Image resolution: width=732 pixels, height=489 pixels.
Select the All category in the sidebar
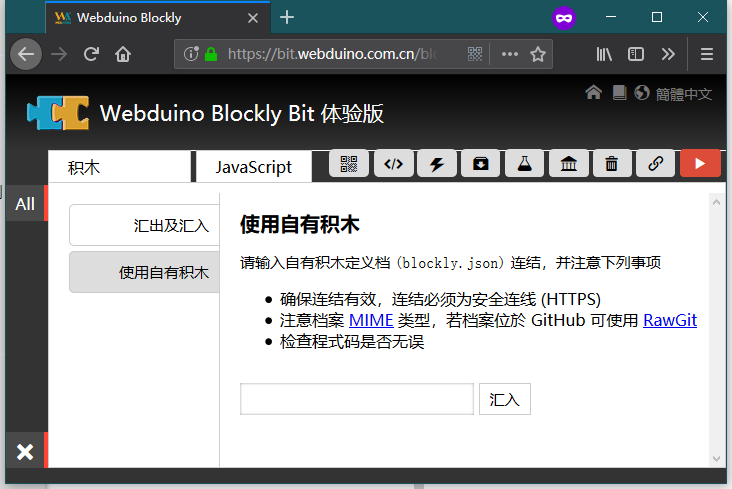coord(25,204)
